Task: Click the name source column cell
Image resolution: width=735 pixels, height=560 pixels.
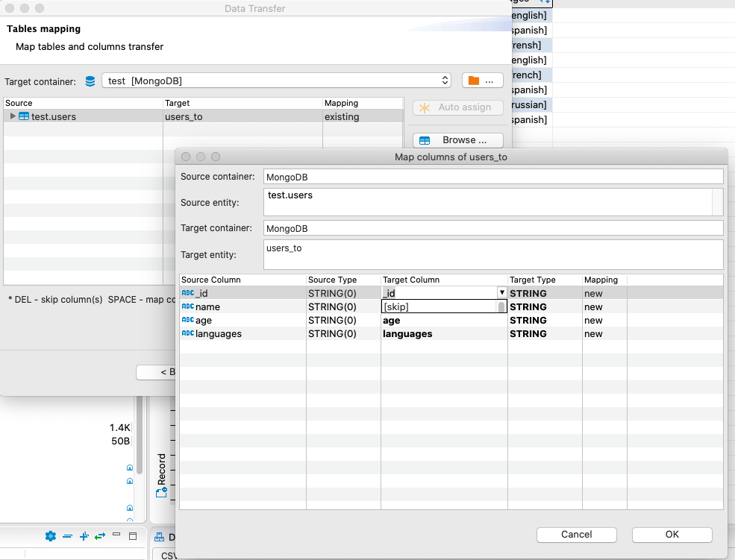Action: pos(243,306)
